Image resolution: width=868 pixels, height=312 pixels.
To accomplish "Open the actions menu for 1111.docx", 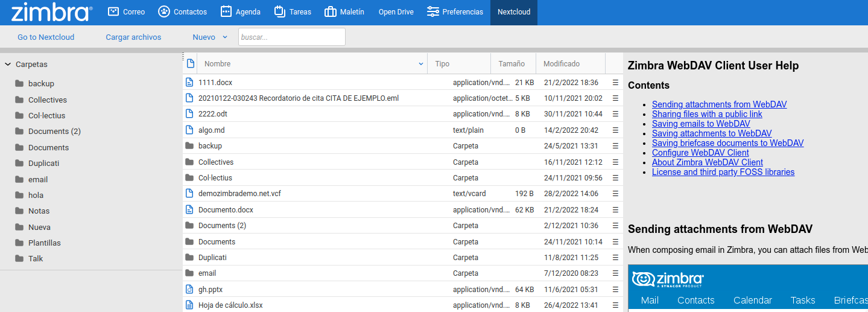I will (x=616, y=82).
